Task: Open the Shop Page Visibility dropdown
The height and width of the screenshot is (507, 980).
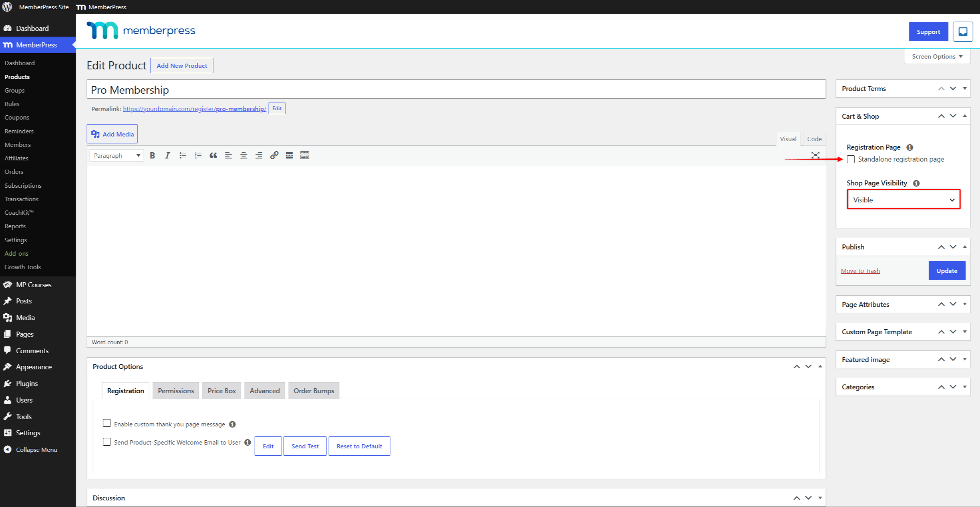Action: click(x=904, y=200)
